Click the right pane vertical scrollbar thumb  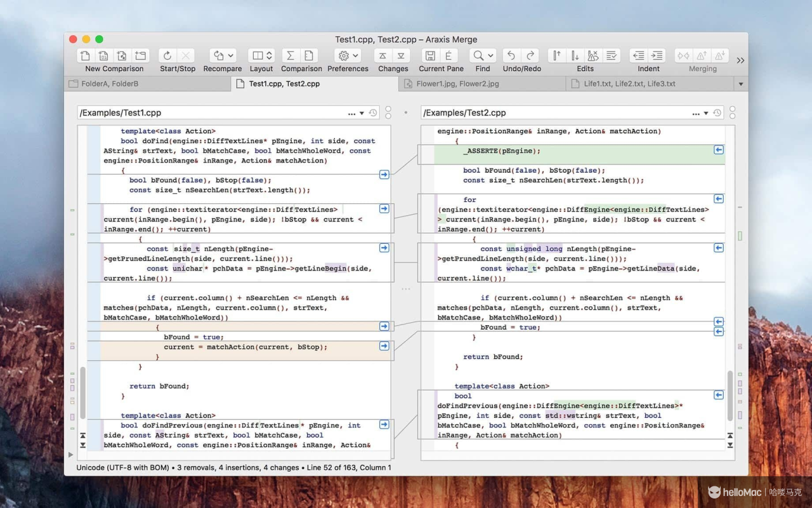(x=730, y=396)
